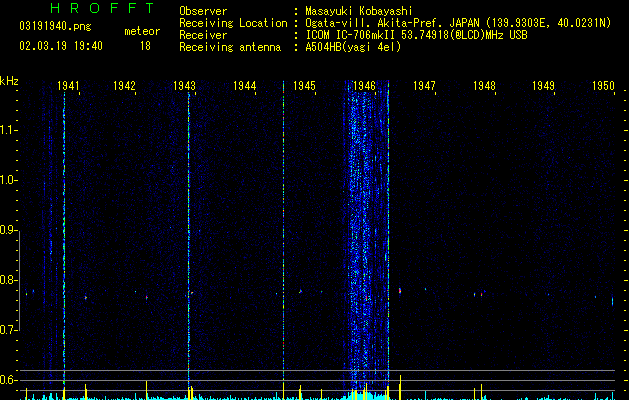Select the Ogata-vill. Akita-Pref. location text
The height and width of the screenshot is (400, 629).
[x=458, y=23]
